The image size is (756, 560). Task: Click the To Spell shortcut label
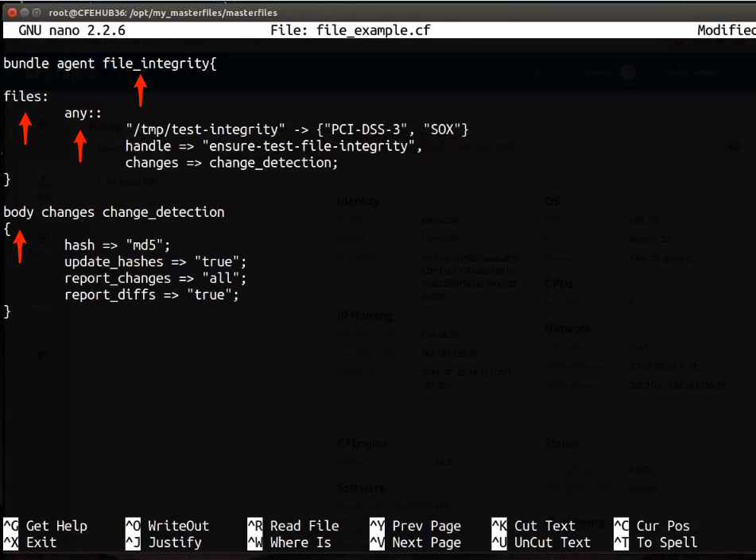coord(666,543)
